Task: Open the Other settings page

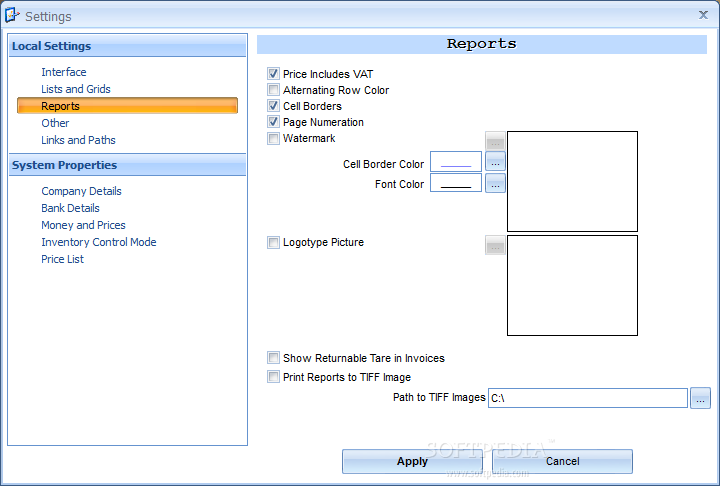Action: (55, 123)
